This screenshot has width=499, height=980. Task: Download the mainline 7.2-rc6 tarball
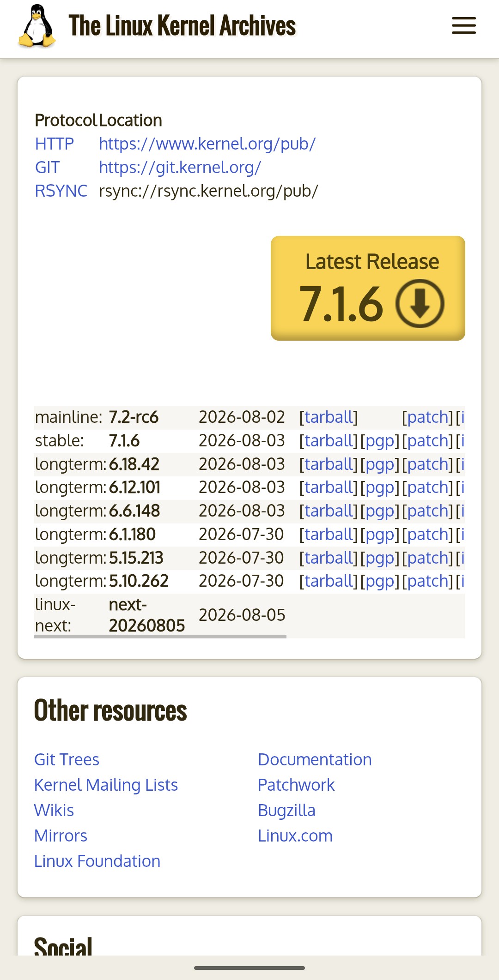point(329,417)
